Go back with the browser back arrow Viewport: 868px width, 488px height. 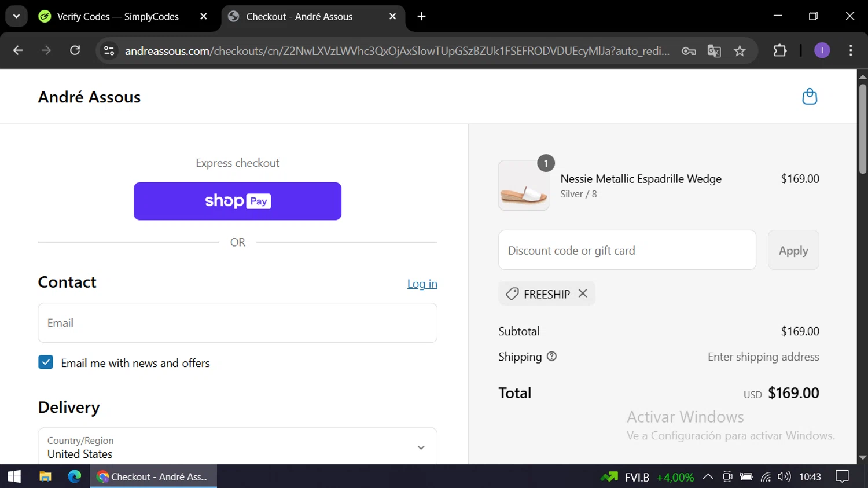pyautogui.click(x=17, y=50)
